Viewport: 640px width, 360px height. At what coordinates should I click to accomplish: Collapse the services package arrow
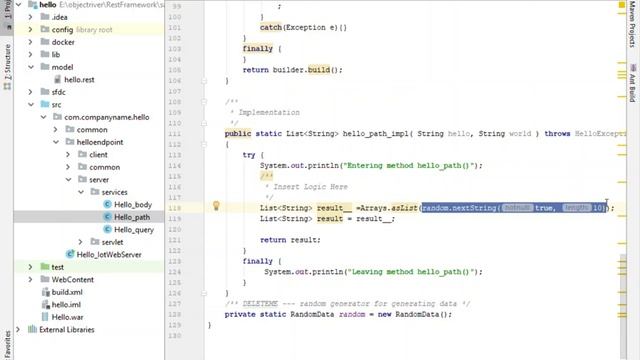tap(81, 192)
